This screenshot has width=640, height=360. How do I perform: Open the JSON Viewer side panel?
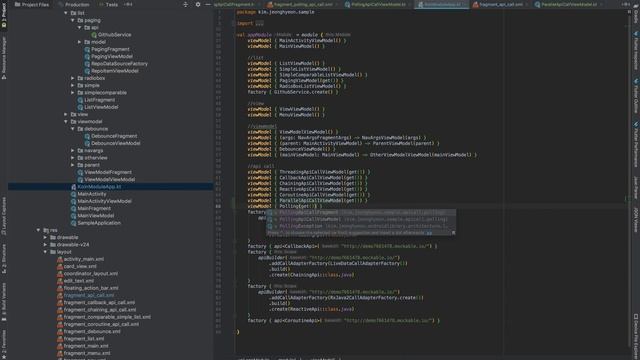point(636,220)
